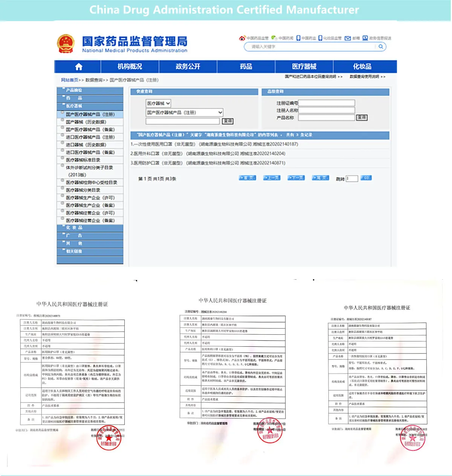452x476 pixels.
Task: Open the 中国药监 mobile app icon
Action: click(298, 38)
